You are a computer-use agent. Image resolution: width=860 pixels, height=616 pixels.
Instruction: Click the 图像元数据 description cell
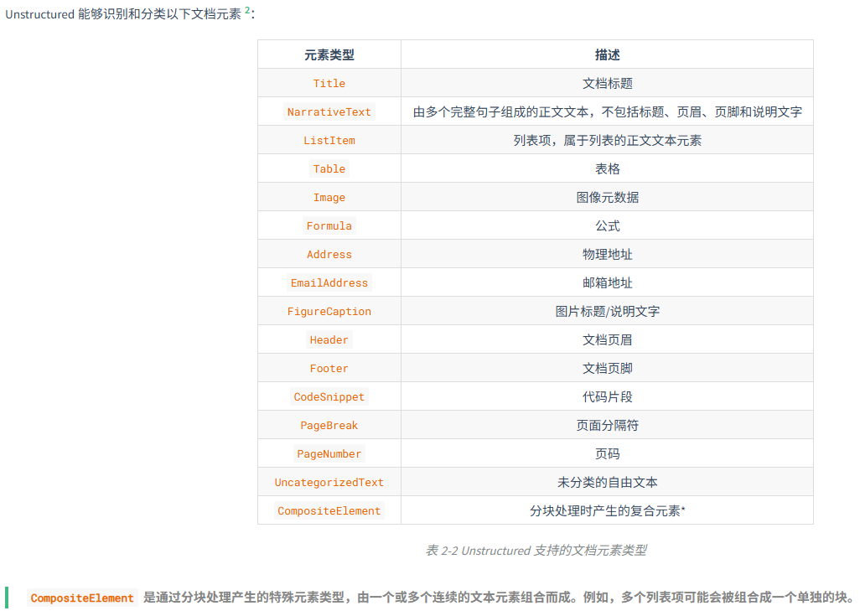point(607,198)
